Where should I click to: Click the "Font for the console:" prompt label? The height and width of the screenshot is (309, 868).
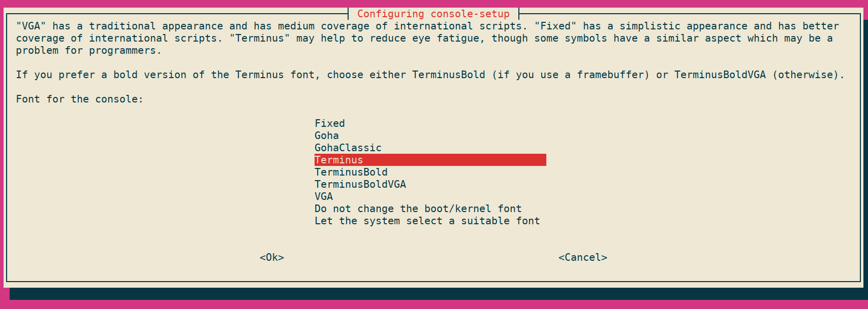click(79, 99)
